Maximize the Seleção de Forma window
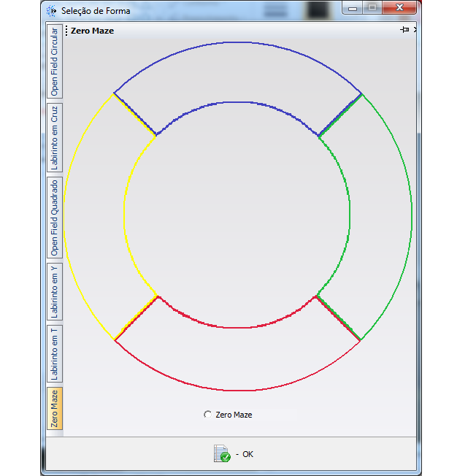Image resolution: width=476 pixels, height=476 pixels. [x=372, y=8]
